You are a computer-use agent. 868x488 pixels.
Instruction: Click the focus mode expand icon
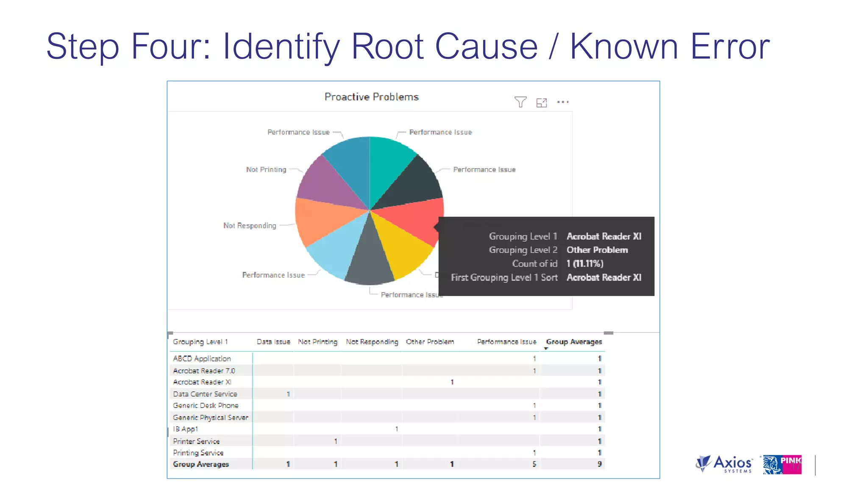coord(541,103)
